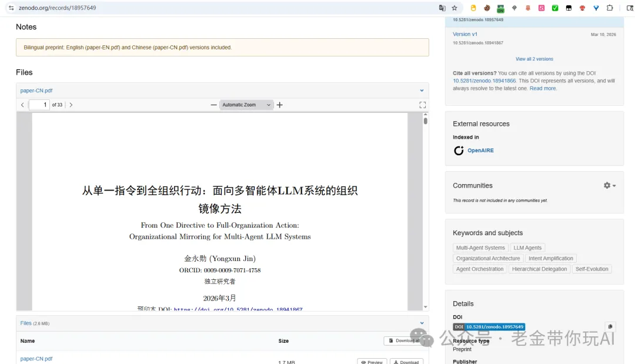Click the ORCID: 0009-0009-7071-4758 text

click(220, 270)
